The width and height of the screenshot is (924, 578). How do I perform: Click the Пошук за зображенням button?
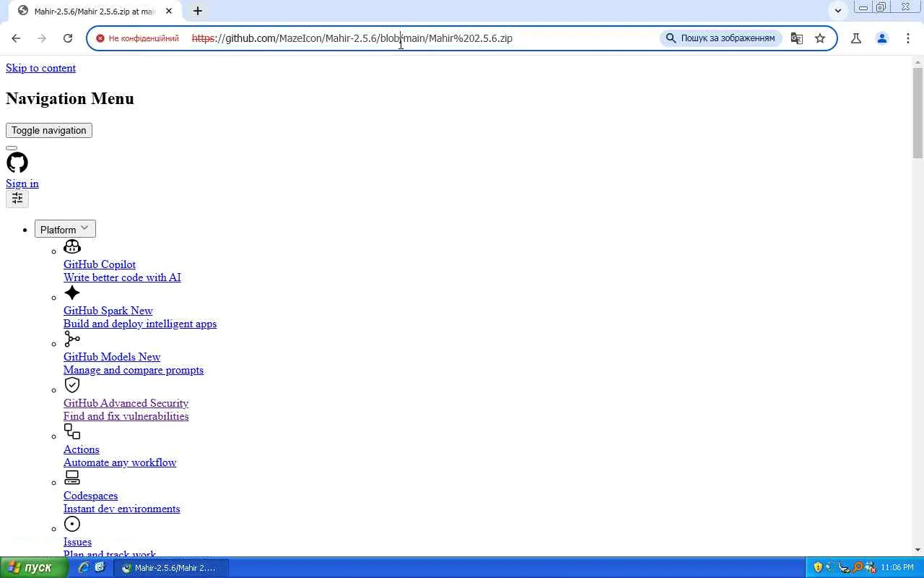[x=720, y=38]
